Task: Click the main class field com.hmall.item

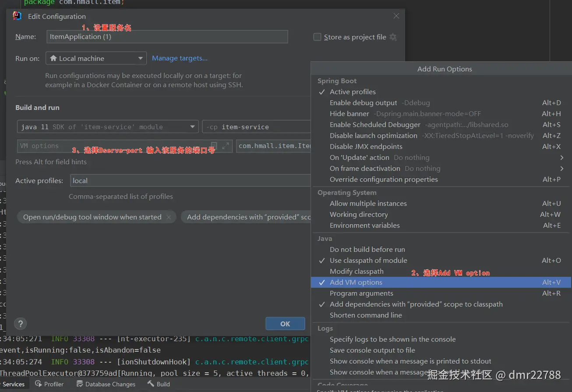Action: pos(274,146)
